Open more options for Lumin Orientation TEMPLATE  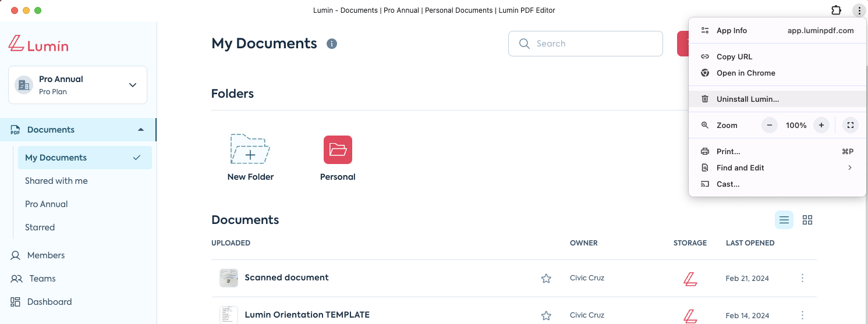pos(802,315)
